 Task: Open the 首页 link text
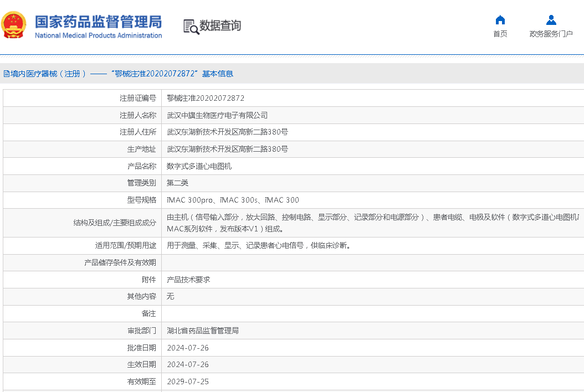pos(500,34)
